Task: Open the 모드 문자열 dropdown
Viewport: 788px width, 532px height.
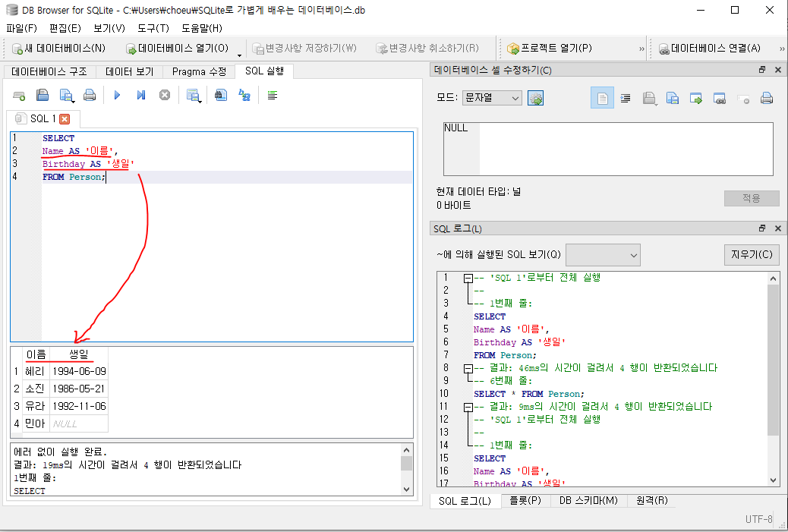Action: point(492,98)
